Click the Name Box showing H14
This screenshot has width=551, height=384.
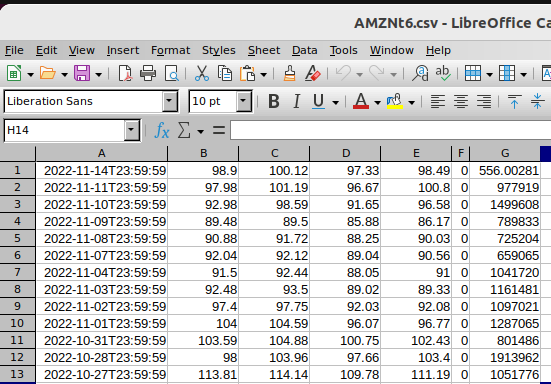pyautogui.click(x=64, y=130)
